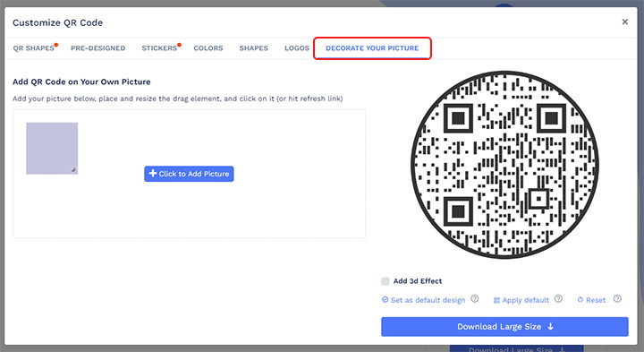This screenshot has width=644, height=352.
Task: Go to the COLORS tab
Action: 208,48
